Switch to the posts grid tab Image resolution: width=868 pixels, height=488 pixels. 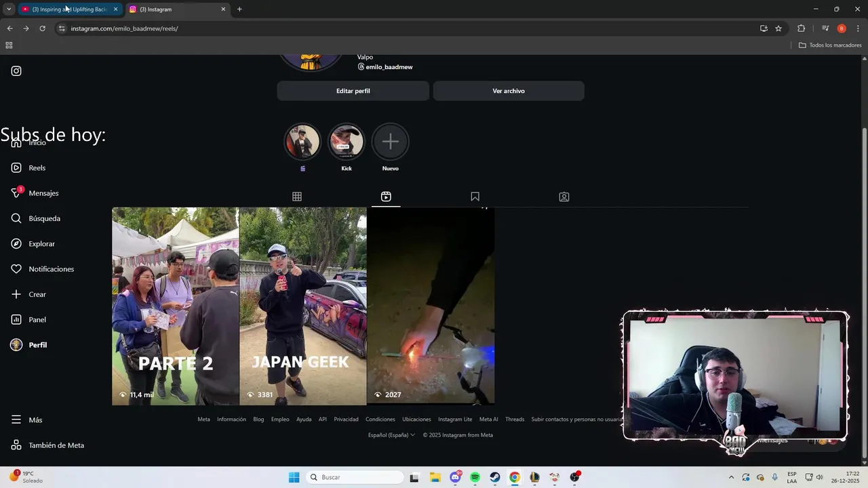[297, 197]
